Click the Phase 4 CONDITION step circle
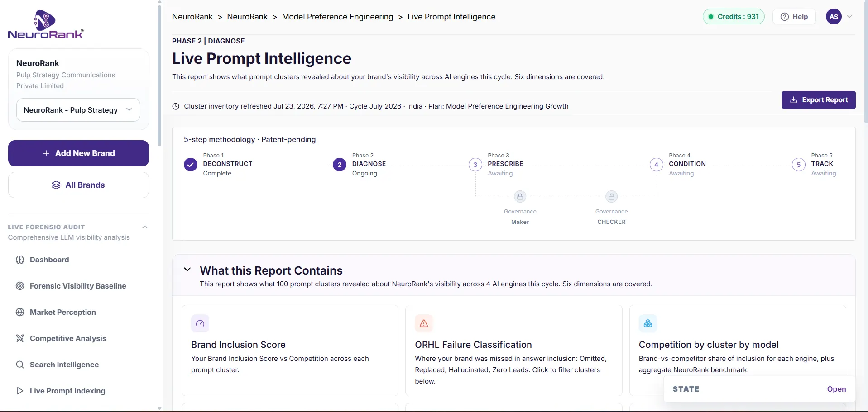The width and height of the screenshot is (868, 412). (x=656, y=165)
